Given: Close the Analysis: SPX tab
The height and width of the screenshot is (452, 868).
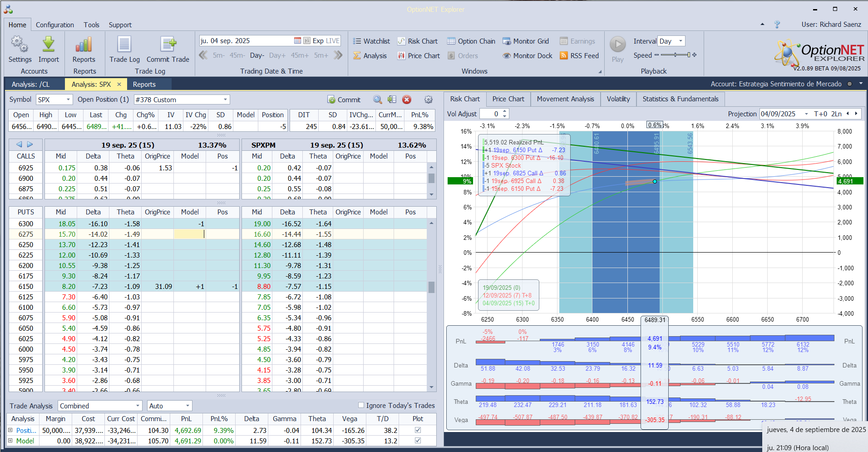Looking at the screenshot, I should click(x=119, y=84).
